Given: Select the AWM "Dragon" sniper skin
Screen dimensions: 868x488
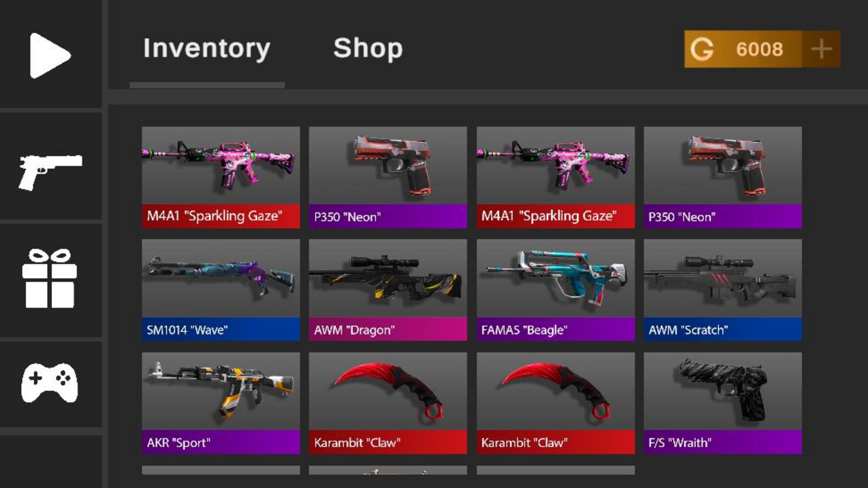Looking at the screenshot, I should (388, 290).
